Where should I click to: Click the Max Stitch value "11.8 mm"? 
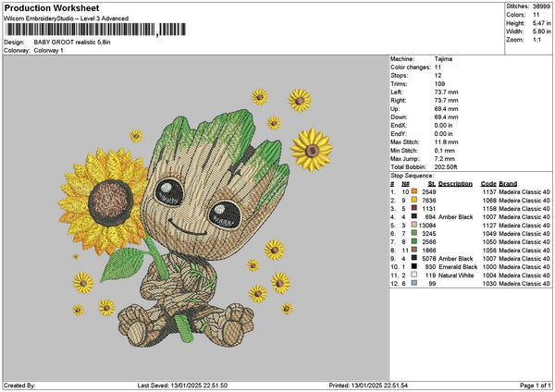(x=447, y=141)
